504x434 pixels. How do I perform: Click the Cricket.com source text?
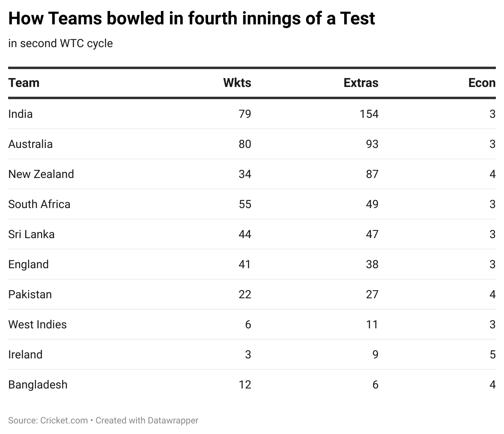tap(64, 420)
